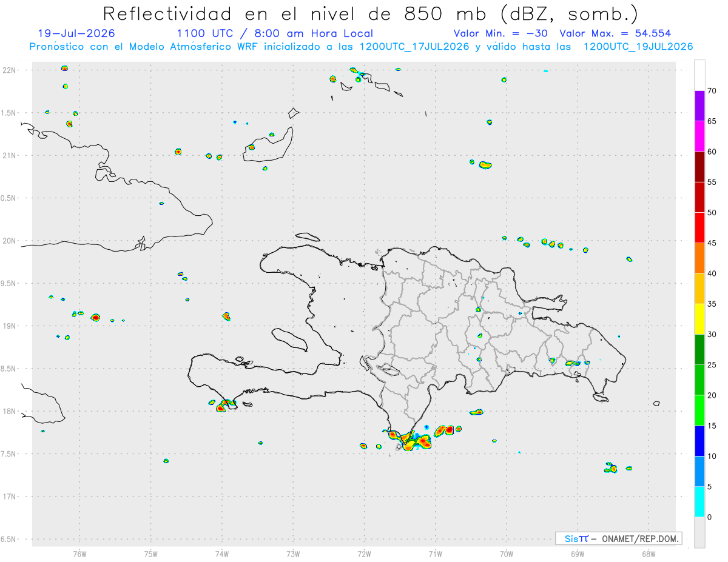Click the cyan 0–5 dBZ colorbar segment

(x=699, y=502)
